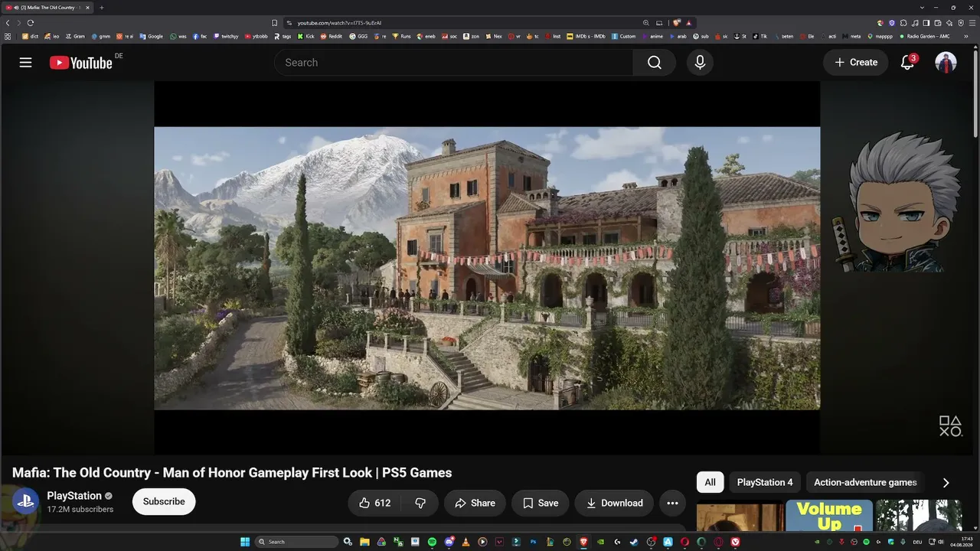Select the PlayStation 4 filter chip
The image size is (980, 551).
tap(765, 482)
